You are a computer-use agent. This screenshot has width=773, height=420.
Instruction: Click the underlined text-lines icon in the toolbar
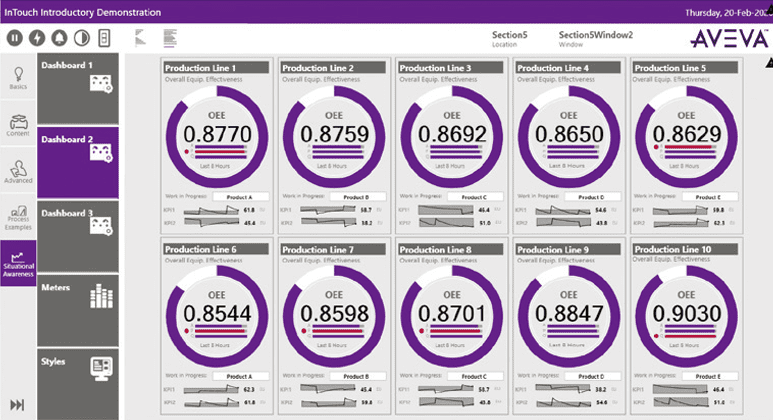coord(169,38)
